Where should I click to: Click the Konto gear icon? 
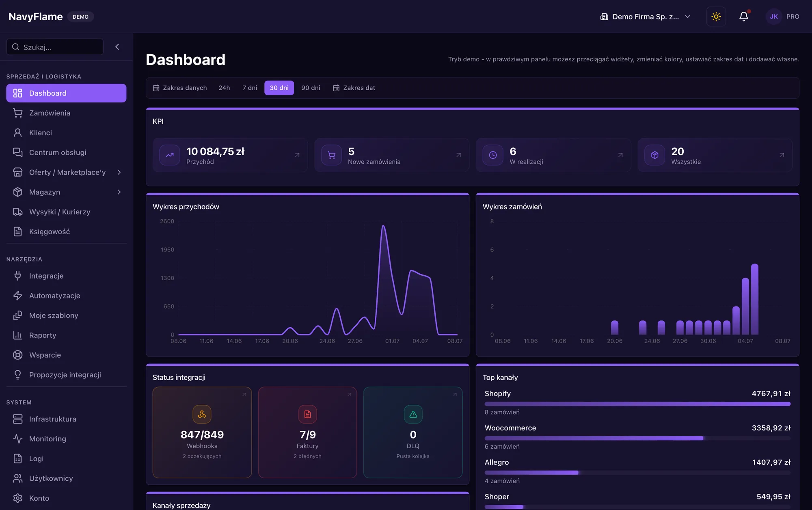tap(17, 498)
